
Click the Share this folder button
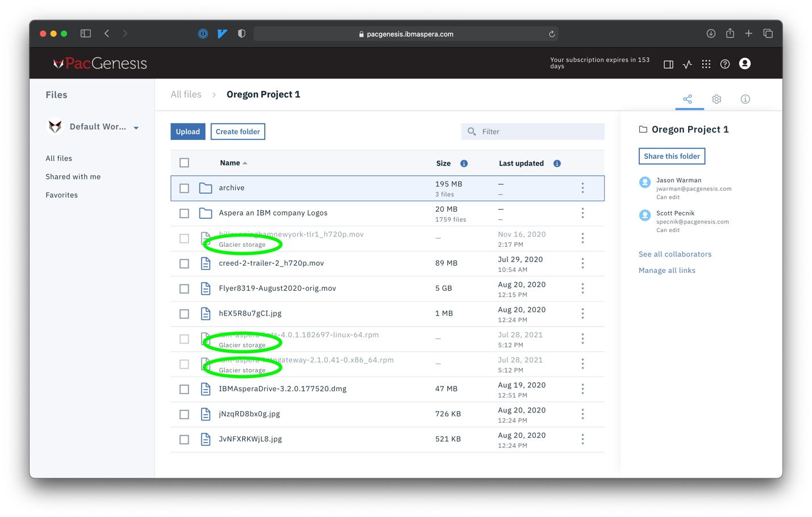pos(672,156)
